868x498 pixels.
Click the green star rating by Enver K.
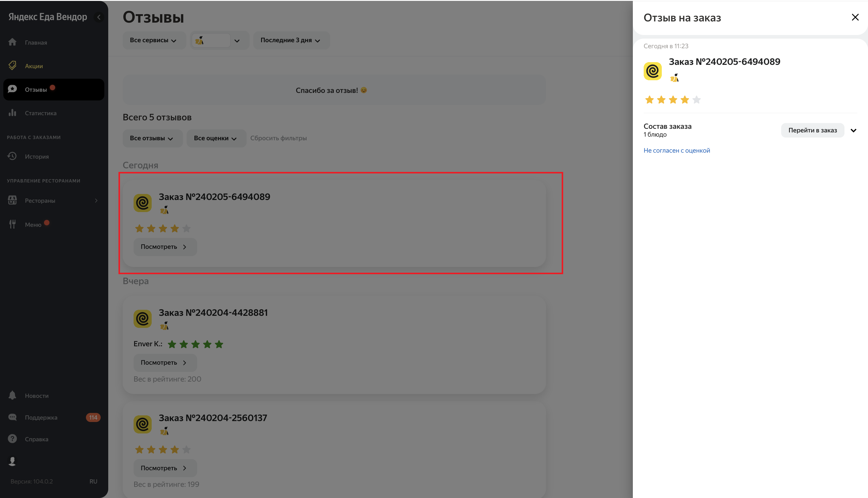click(196, 344)
